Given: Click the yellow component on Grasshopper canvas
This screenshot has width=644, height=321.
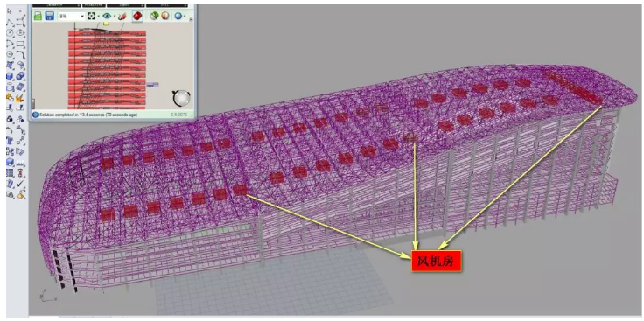Looking at the screenshot, I should (x=106, y=24).
